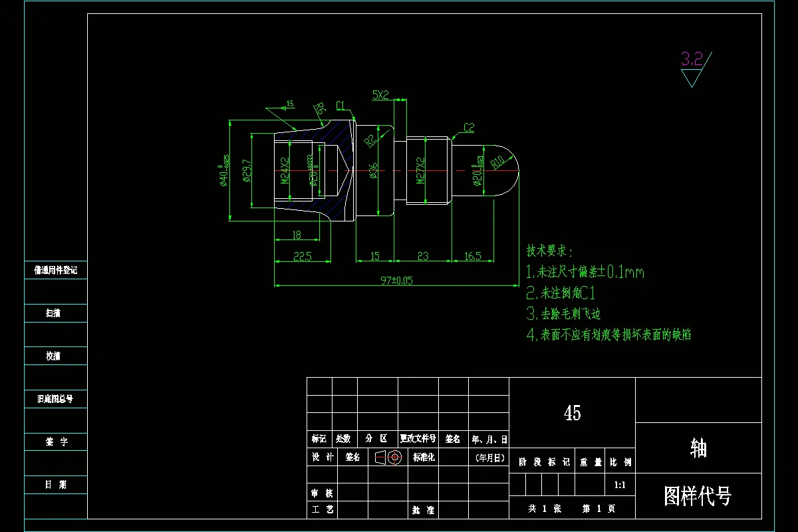The height and width of the screenshot is (532, 798).
Task: Select the 签字 side label
Action: 56,442
